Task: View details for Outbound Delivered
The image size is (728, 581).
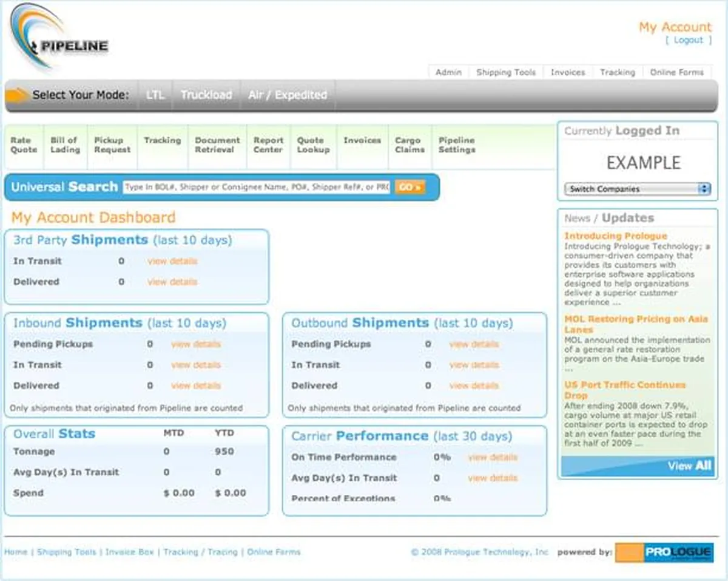Action: (474, 386)
